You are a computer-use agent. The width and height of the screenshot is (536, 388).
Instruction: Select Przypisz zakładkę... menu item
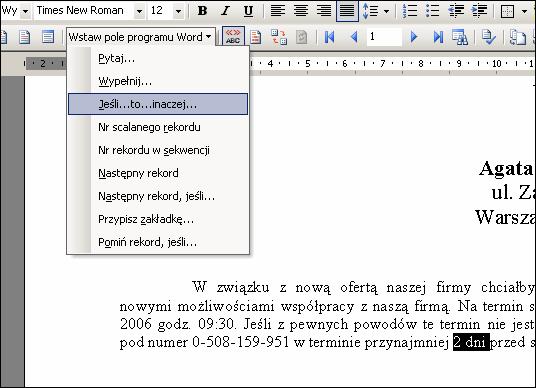[158, 219]
